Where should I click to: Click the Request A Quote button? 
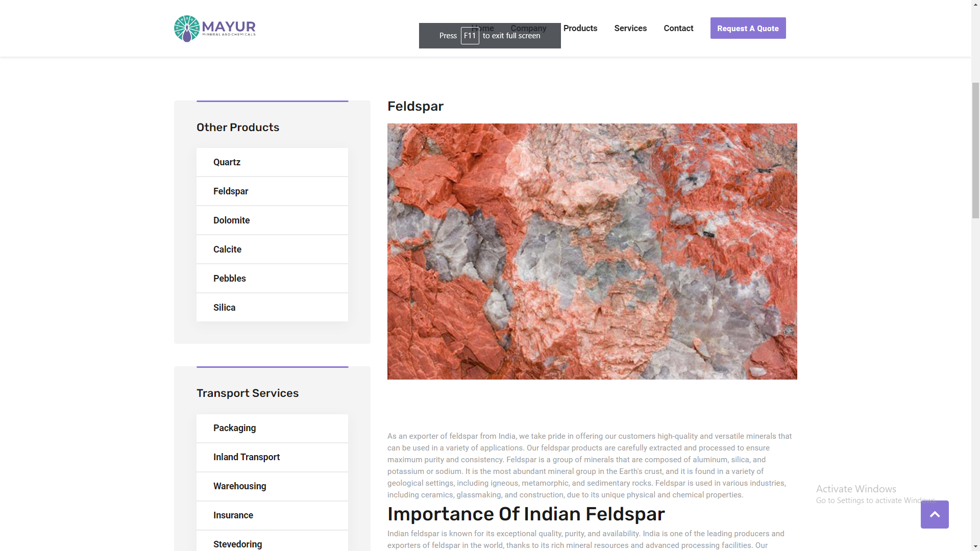pyautogui.click(x=748, y=28)
